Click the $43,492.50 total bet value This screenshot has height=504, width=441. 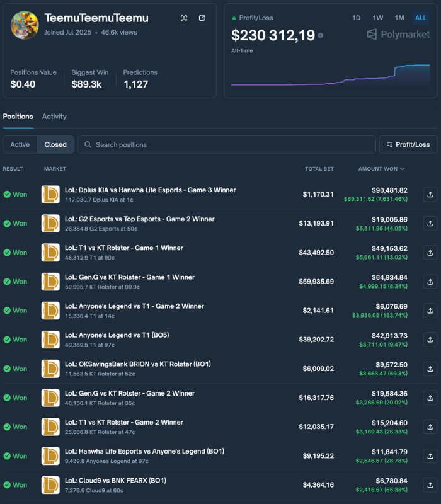[316, 253]
